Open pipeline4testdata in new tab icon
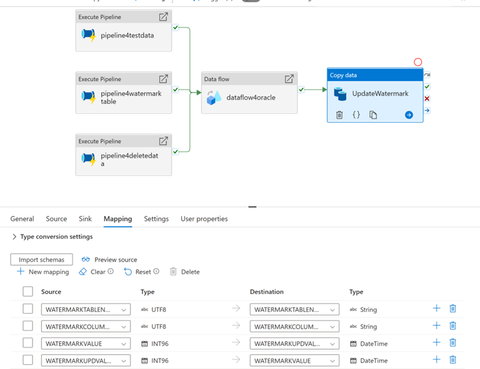 tap(163, 17)
